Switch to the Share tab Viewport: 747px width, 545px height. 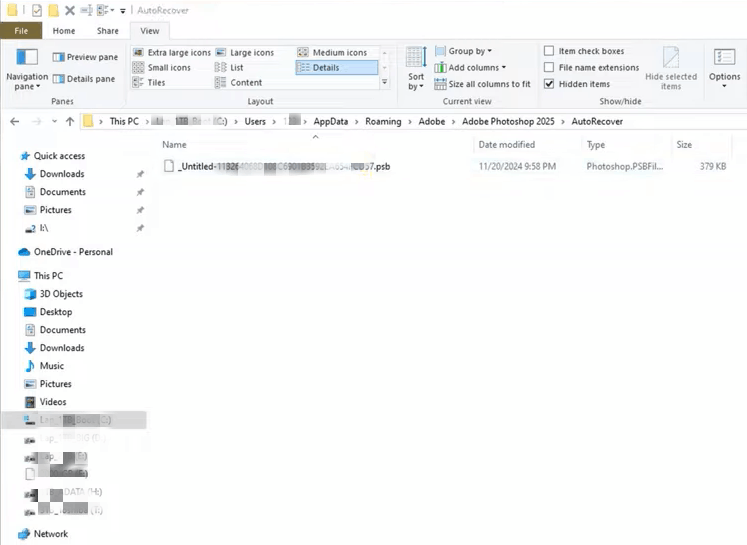coord(108,31)
